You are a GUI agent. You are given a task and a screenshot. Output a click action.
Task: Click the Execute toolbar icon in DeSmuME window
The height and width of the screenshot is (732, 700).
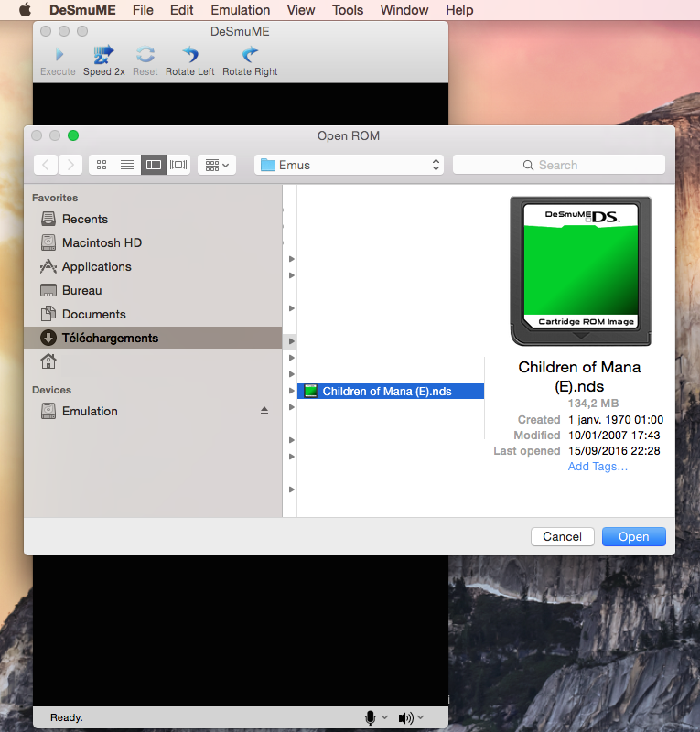coord(59,55)
